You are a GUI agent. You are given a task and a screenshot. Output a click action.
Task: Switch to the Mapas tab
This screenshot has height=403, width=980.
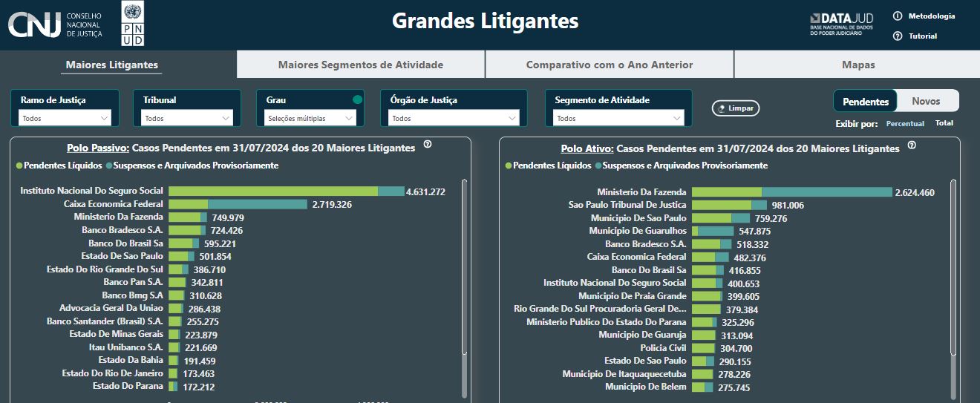pyautogui.click(x=857, y=65)
